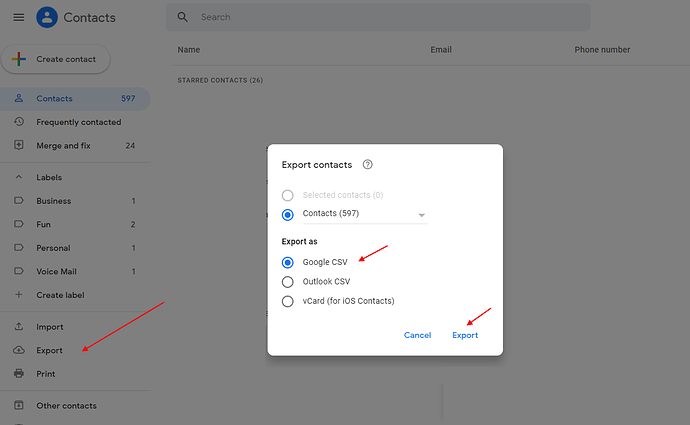The width and height of the screenshot is (690, 425).
Task: Click the cloud download icon beside Export
Action: (18, 350)
